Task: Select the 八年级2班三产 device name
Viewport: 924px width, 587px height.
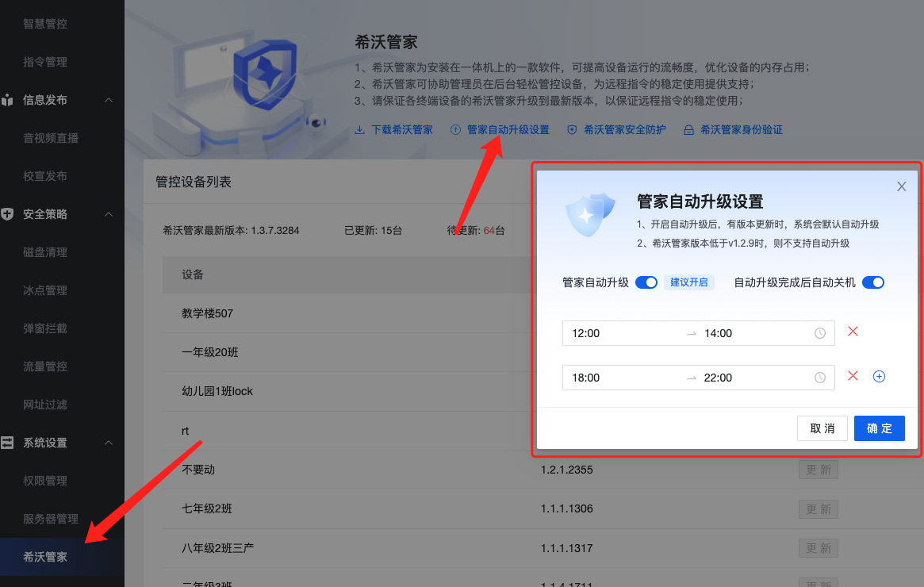Action: pyautogui.click(x=217, y=548)
